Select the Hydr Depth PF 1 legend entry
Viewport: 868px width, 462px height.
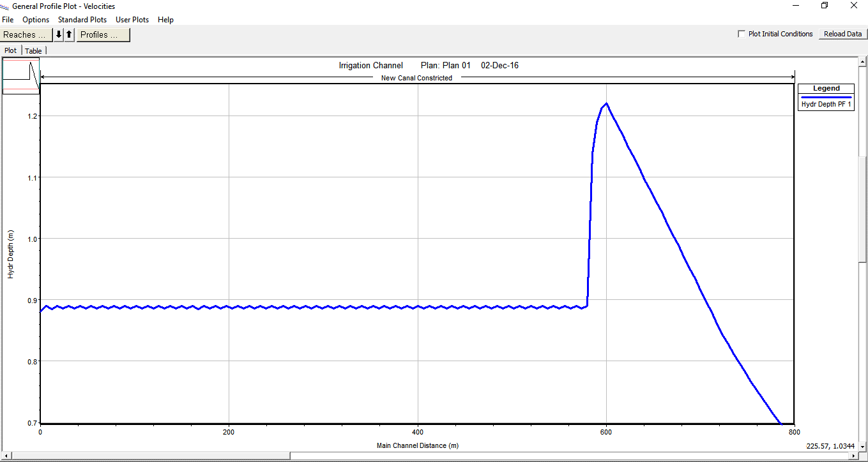(x=826, y=103)
